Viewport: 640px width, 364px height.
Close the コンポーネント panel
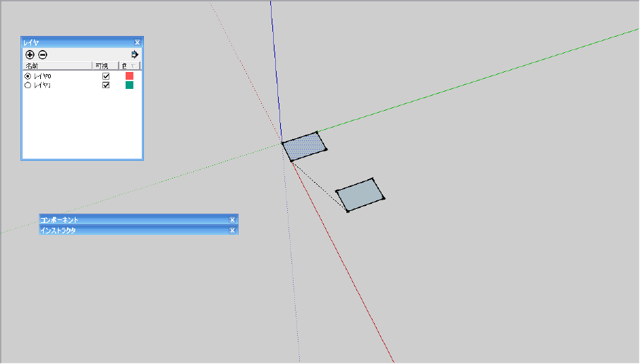click(x=232, y=220)
